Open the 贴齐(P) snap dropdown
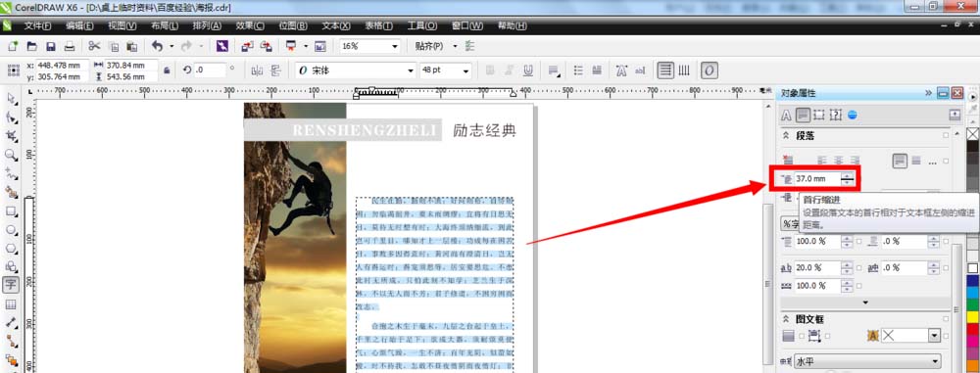The height and width of the screenshot is (373, 980). [455, 47]
